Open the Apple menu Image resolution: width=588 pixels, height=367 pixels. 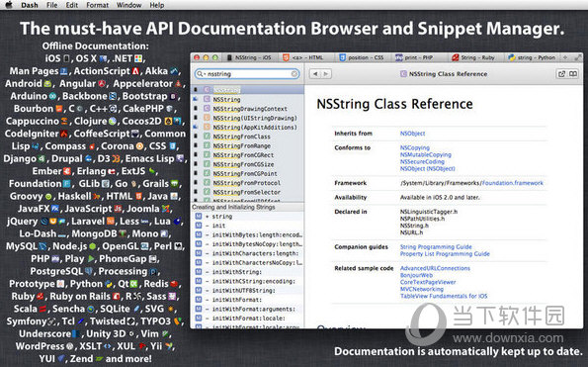(8, 5)
